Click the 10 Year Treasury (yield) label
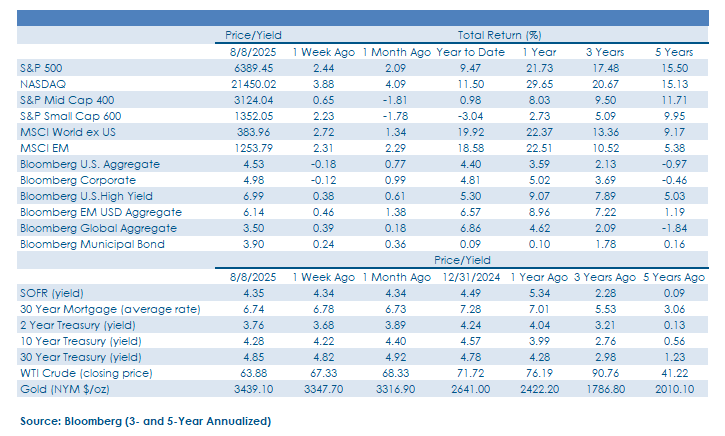725x436 pixels. tap(81, 341)
